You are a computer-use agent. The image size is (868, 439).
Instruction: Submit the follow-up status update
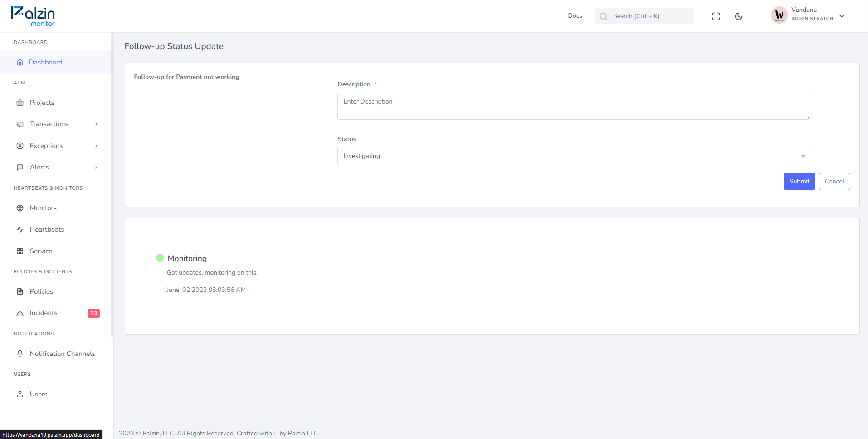(x=799, y=181)
